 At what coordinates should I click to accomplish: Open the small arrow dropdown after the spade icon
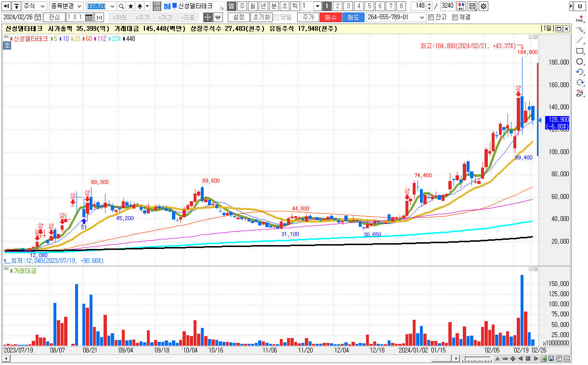tap(147, 6)
